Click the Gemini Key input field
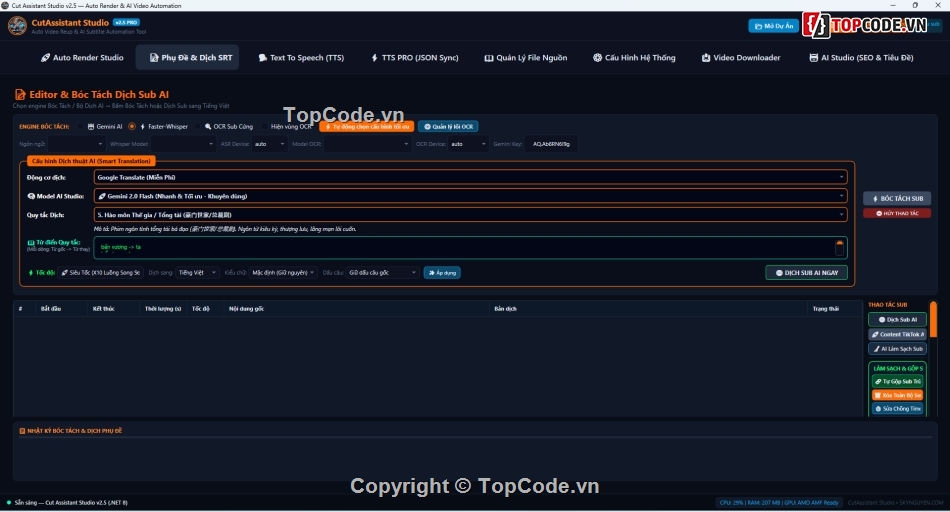The height and width of the screenshot is (512, 950). point(551,144)
